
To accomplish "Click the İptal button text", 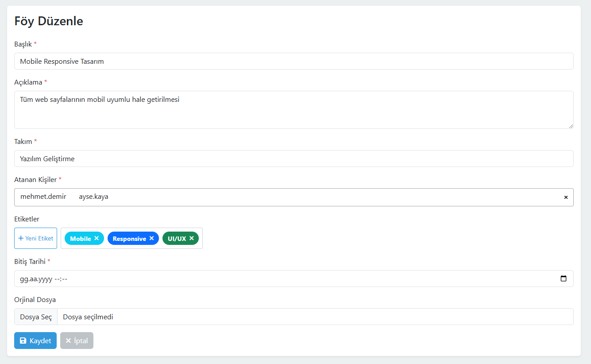I will 81,341.
